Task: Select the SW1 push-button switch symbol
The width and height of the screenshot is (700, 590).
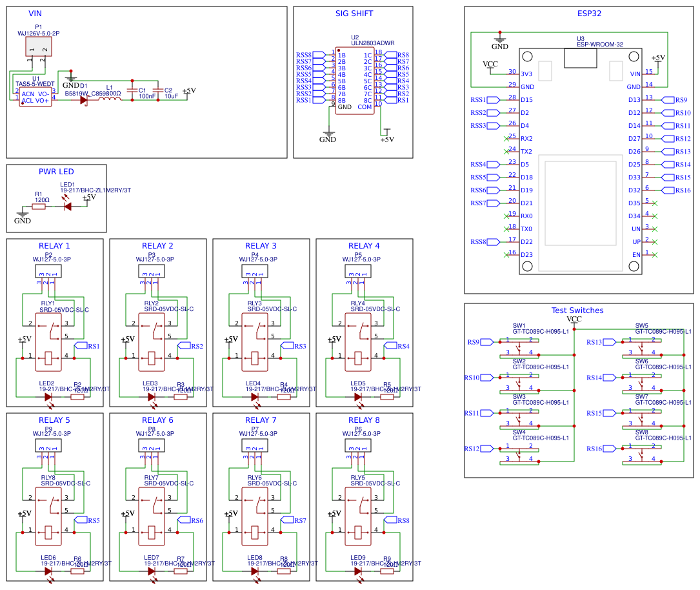Action: [x=519, y=348]
